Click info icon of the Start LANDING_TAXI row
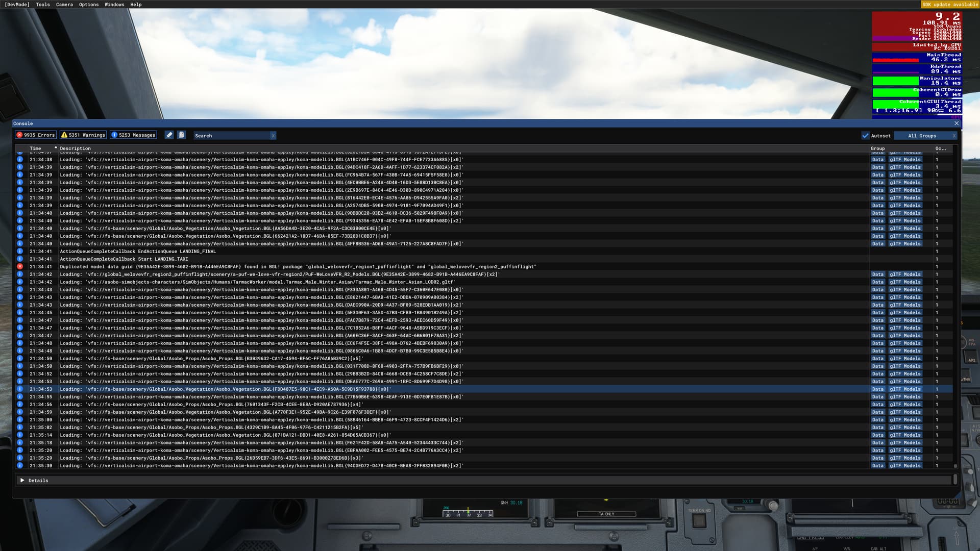Viewport: 980px width, 551px height. tap(20, 259)
